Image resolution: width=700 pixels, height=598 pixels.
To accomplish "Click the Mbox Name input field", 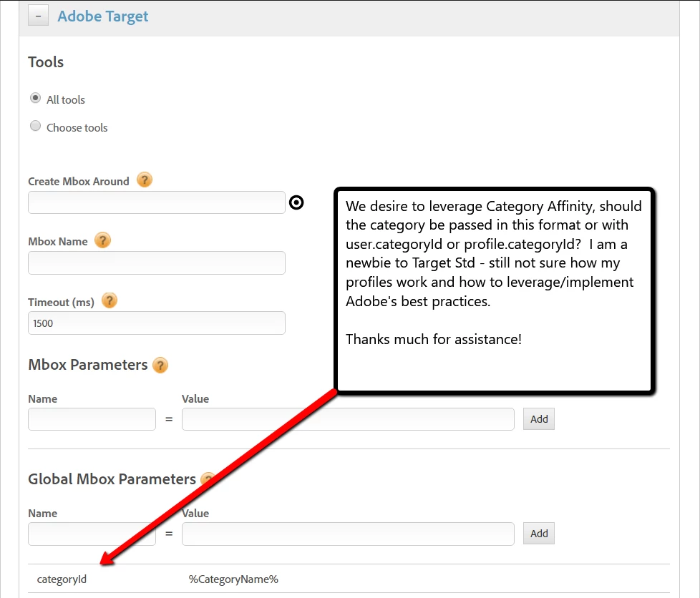I will (x=157, y=263).
